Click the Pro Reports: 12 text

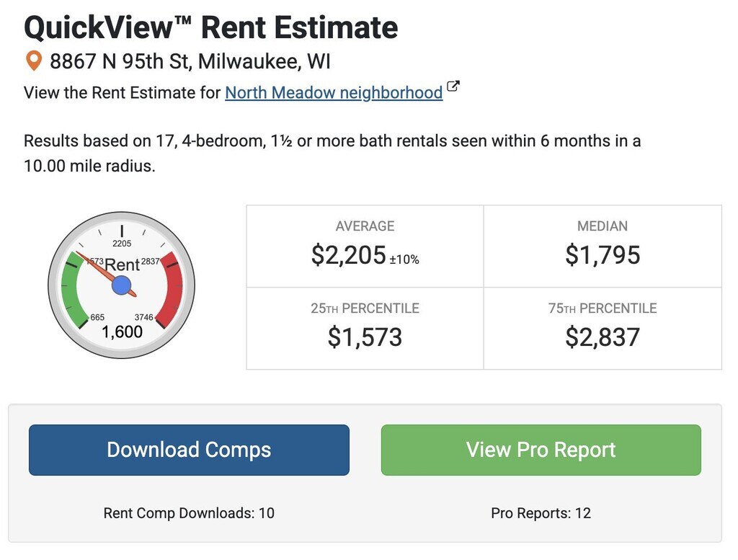(x=541, y=513)
